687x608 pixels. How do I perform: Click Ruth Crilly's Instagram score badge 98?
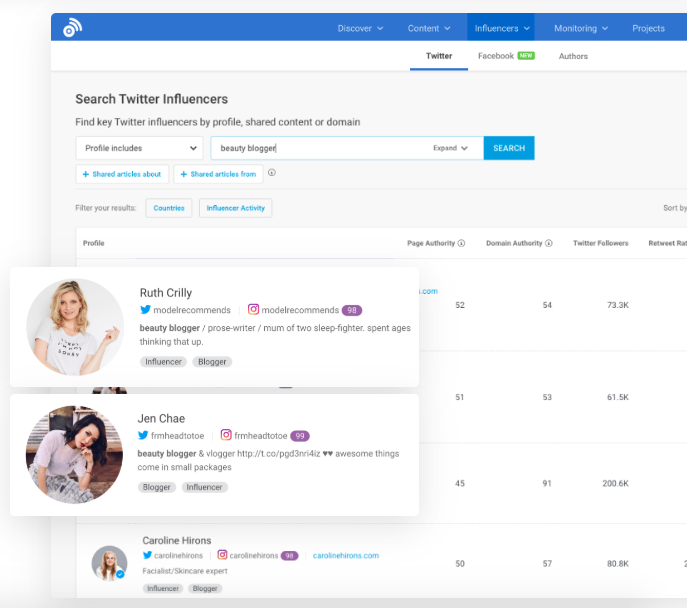(x=352, y=310)
